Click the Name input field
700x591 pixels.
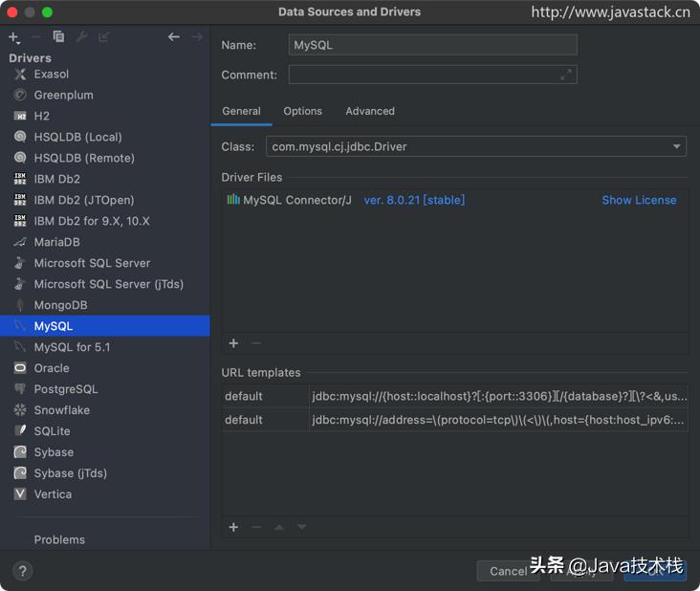coord(432,45)
